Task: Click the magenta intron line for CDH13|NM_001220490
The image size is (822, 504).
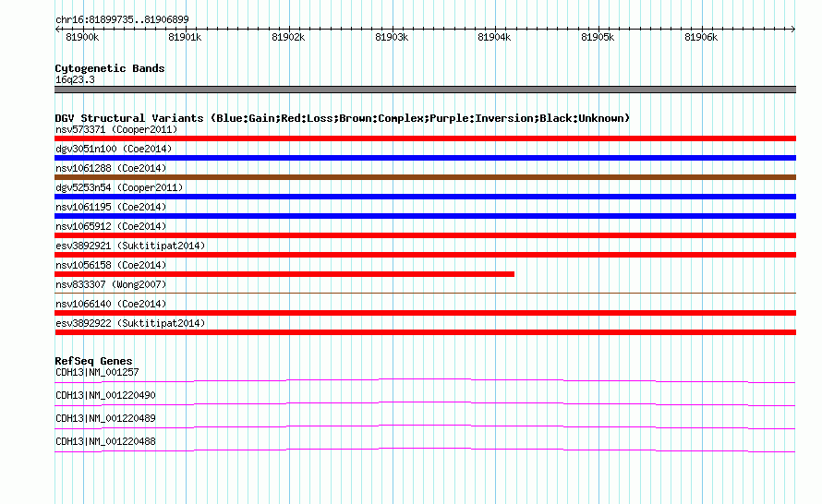Action: 425,403
